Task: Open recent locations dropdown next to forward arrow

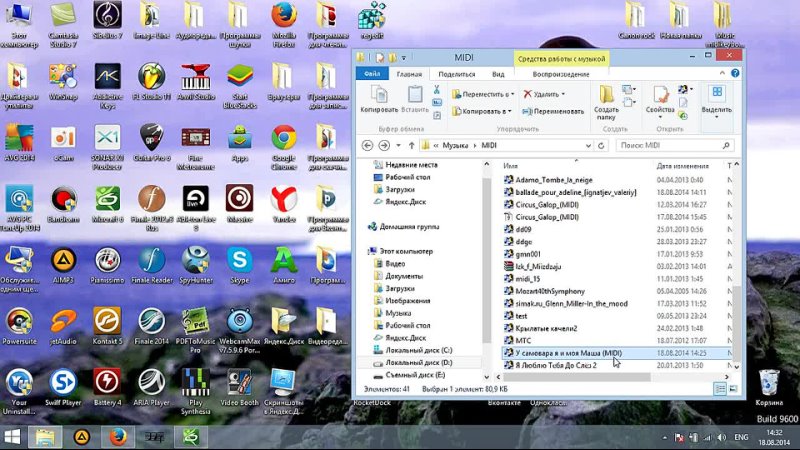Action: click(398, 145)
